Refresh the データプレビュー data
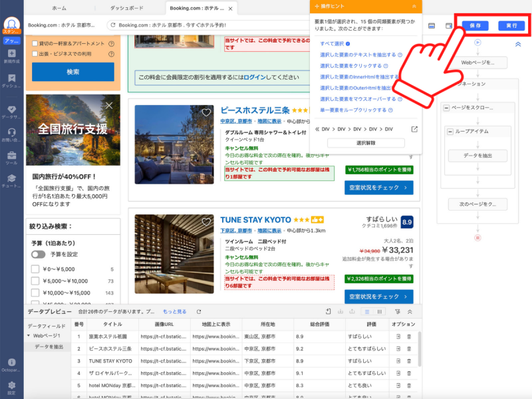532x399 pixels. (199, 312)
